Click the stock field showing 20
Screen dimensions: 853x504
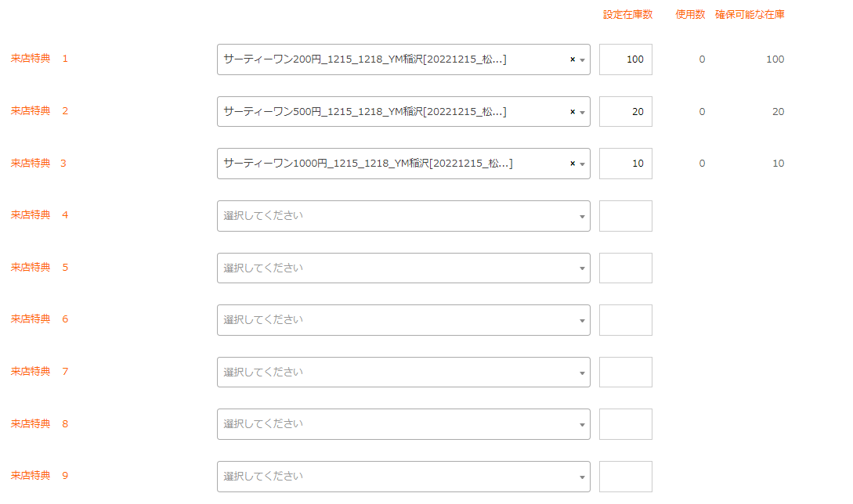pos(625,112)
